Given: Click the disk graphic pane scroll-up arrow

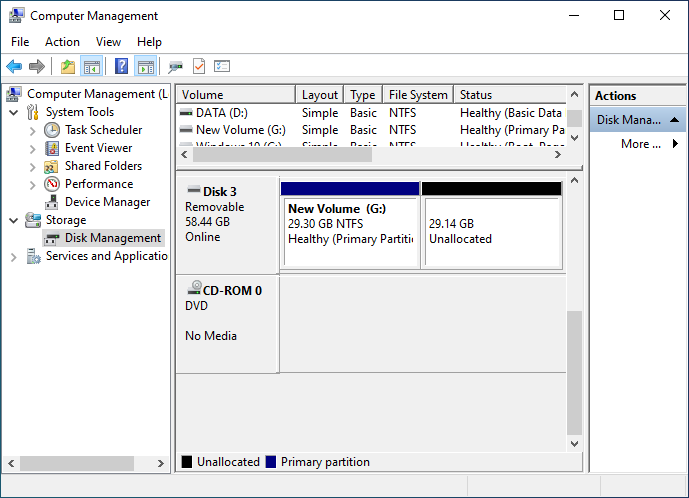Looking at the screenshot, I should point(574,181).
